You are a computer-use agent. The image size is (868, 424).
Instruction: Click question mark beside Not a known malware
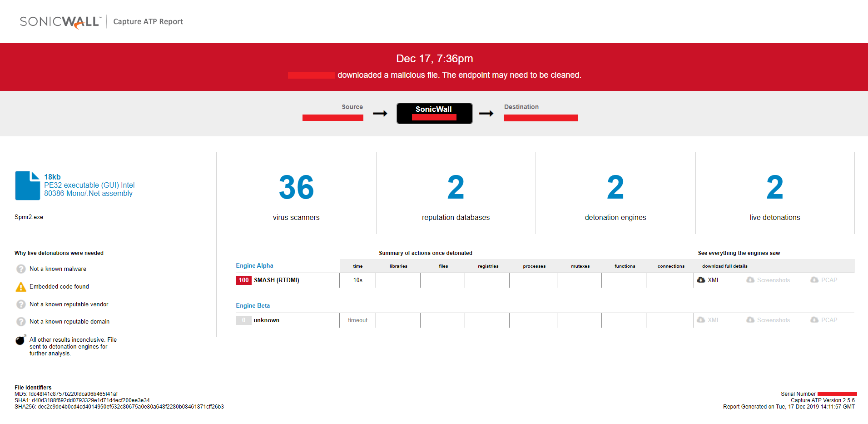[21, 269]
